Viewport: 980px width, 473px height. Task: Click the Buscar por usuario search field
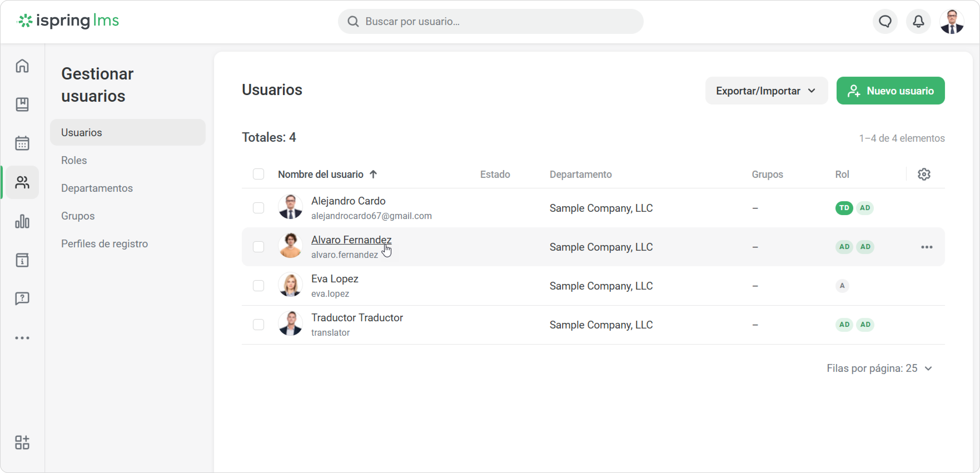(x=491, y=21)
